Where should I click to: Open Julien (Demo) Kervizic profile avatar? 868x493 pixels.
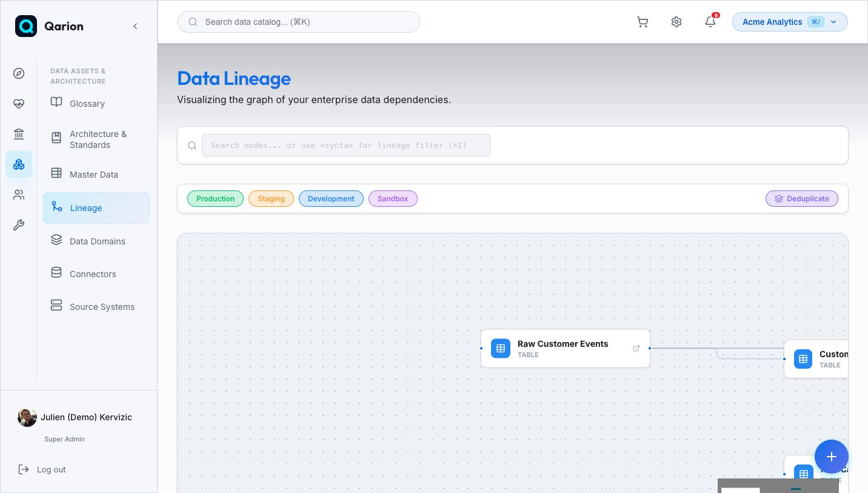(27, 417)
